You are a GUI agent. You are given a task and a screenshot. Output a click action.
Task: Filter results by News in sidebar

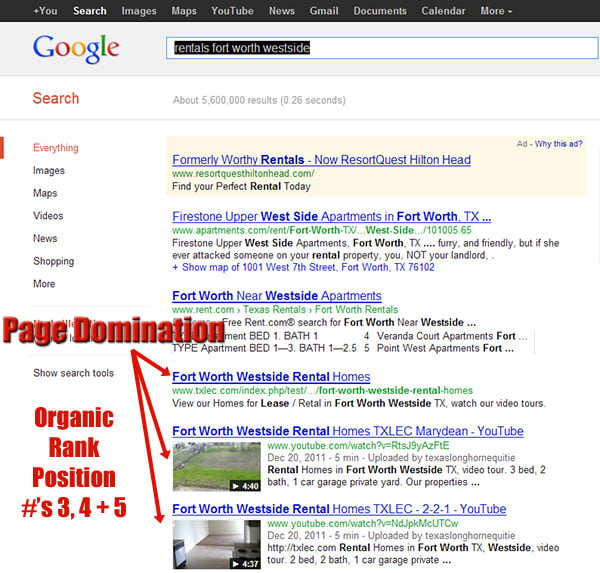click(x=45, y=238)
